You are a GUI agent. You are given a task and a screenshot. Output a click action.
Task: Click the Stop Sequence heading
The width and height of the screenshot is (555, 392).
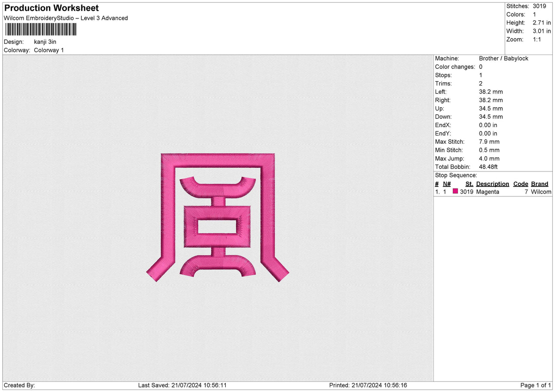(x=456, y=176)
